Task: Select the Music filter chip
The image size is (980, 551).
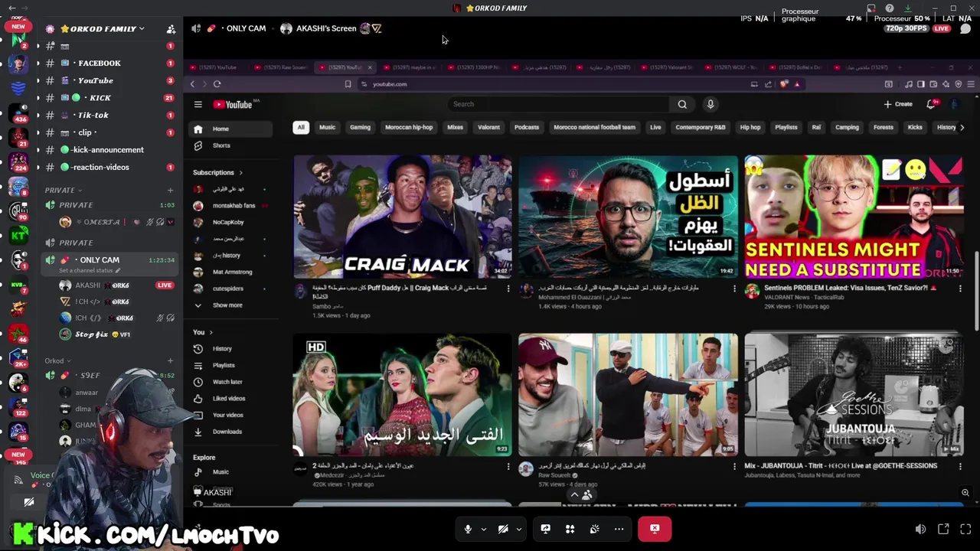Action: tap(327, 127)
